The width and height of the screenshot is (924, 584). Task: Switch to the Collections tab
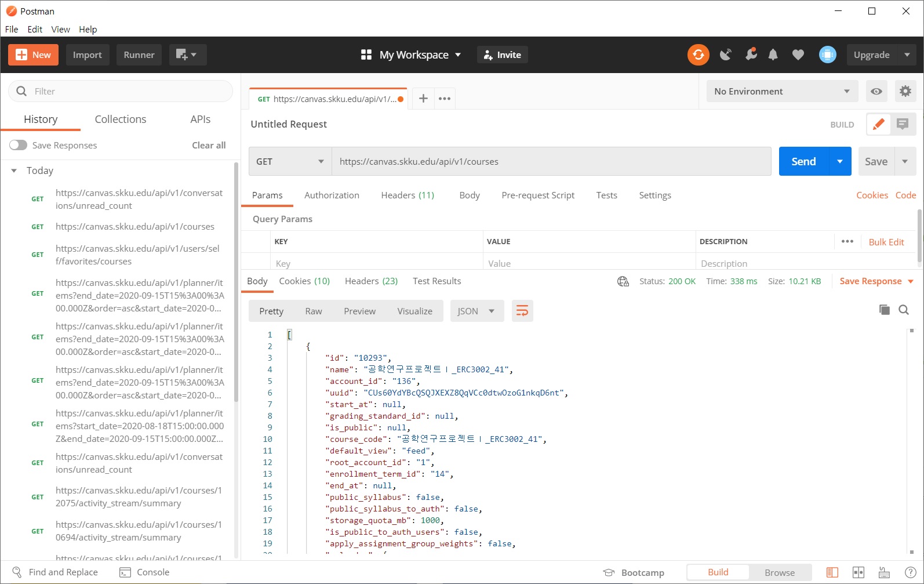point(121,119)
